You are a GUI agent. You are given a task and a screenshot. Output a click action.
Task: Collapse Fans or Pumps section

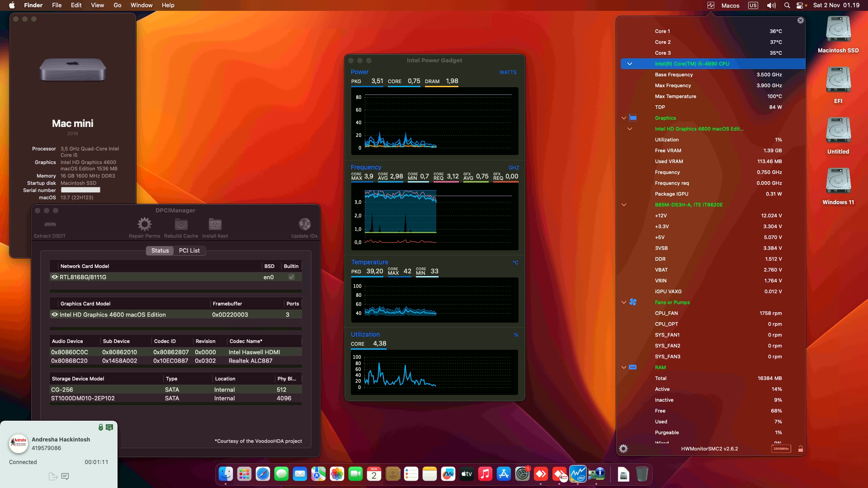(624, 302)
